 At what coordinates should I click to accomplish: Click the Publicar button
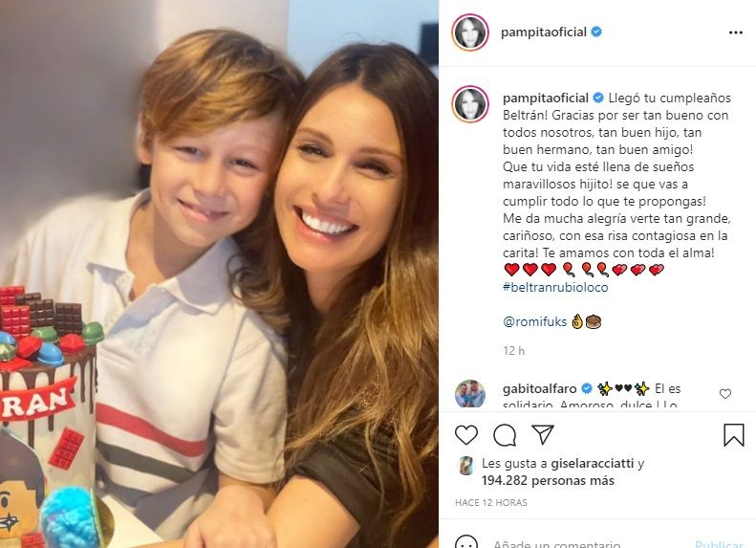[719, 544]
